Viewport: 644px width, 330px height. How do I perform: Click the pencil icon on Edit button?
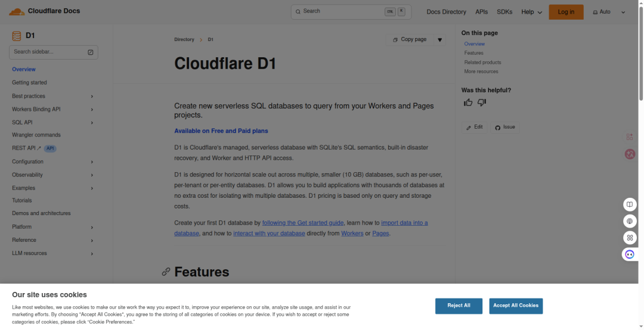(x=469, y=127)
